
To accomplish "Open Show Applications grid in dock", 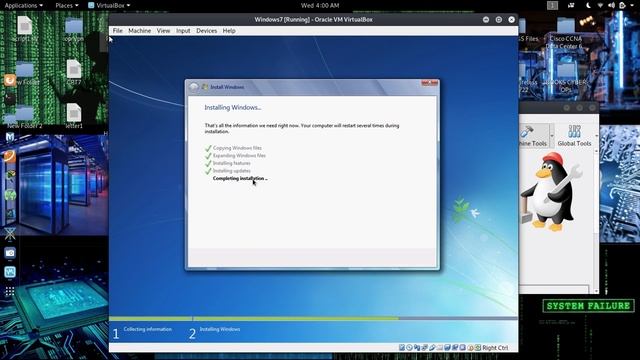I will [10, 291].
